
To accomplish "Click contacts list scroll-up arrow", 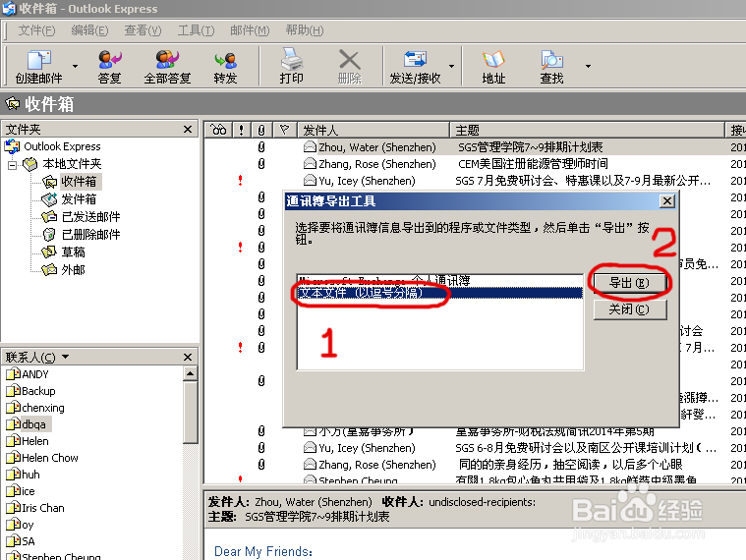I will 191,373.
